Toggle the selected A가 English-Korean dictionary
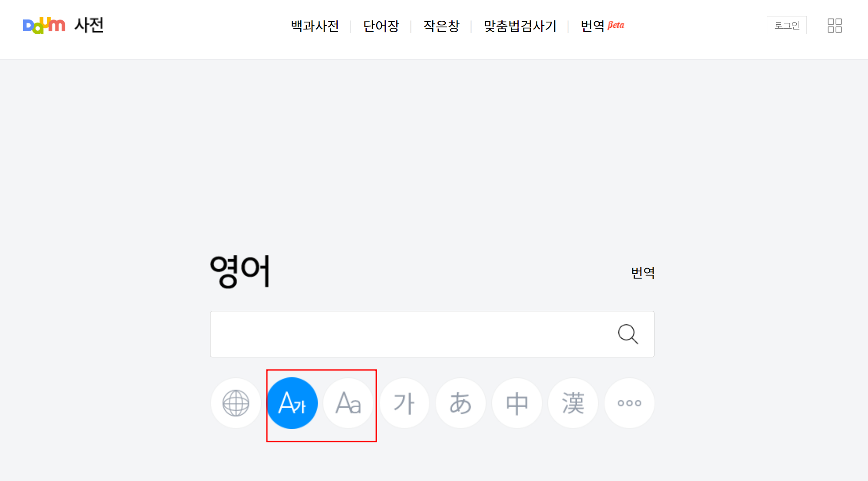Screen dimensions: 868x481 coord(292,403)
